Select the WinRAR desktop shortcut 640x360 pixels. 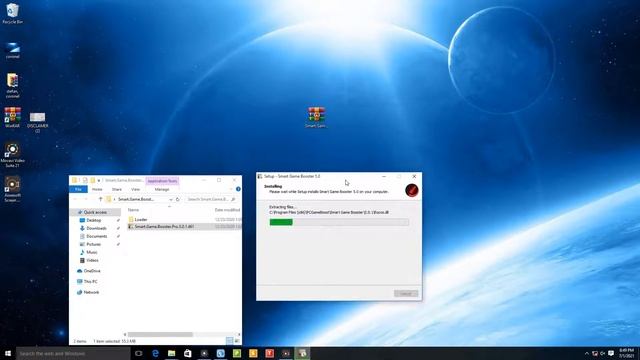tap(12, 118)
